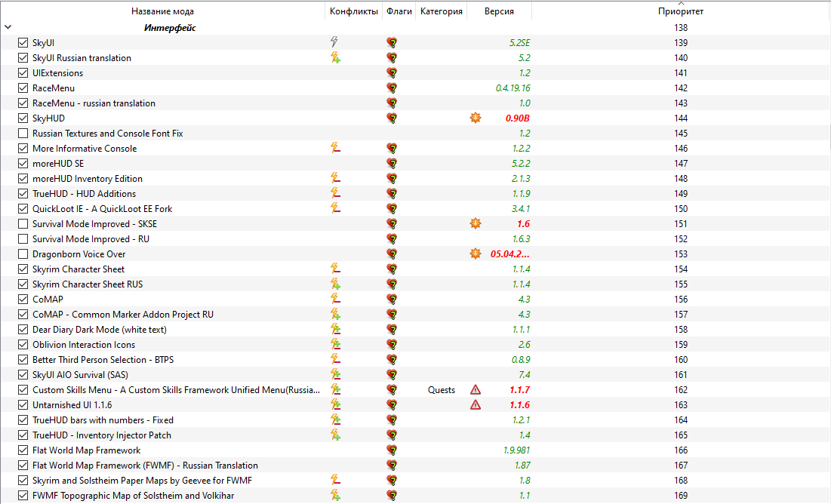This screenshot has width=831, height=504.
Task: Click Skyrim Character Sheet RUS conflict icon
Action: click(x=335, y=284)
